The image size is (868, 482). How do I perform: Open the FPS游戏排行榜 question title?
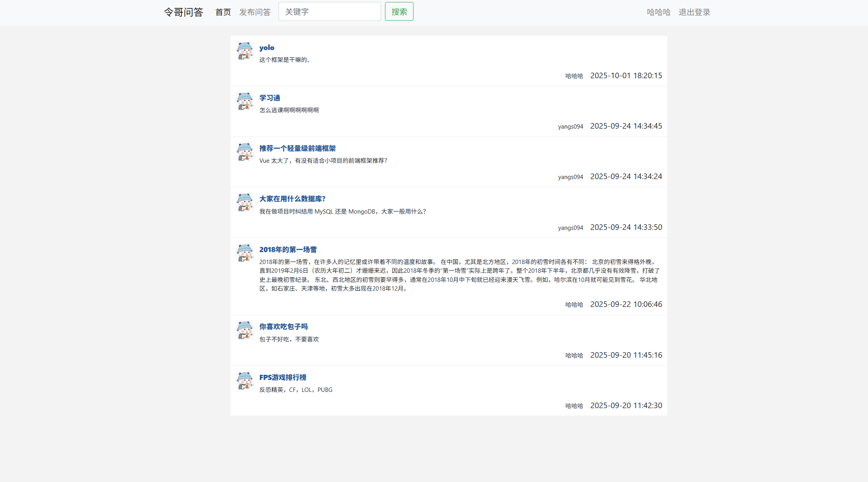[x=283, y=378]
